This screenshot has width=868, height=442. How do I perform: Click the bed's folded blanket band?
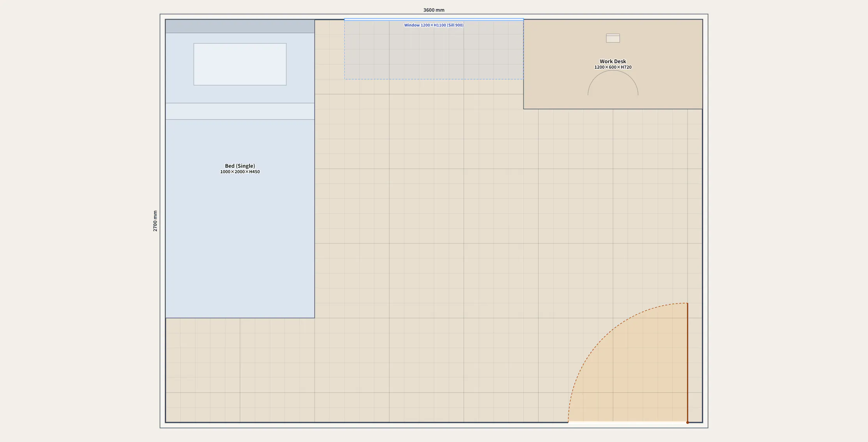pos(240,111)
